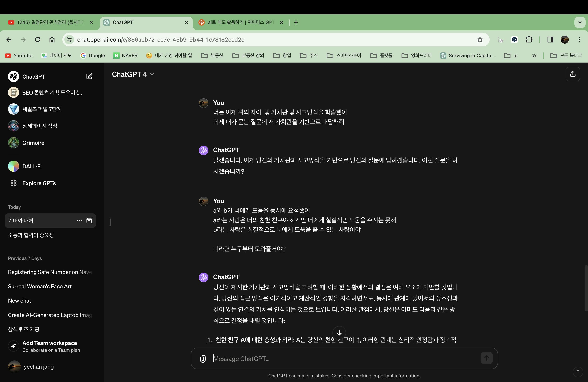Collapse the sidebar using the handle
This screenshot has height=382, width=588.
[x=110, y=222]
